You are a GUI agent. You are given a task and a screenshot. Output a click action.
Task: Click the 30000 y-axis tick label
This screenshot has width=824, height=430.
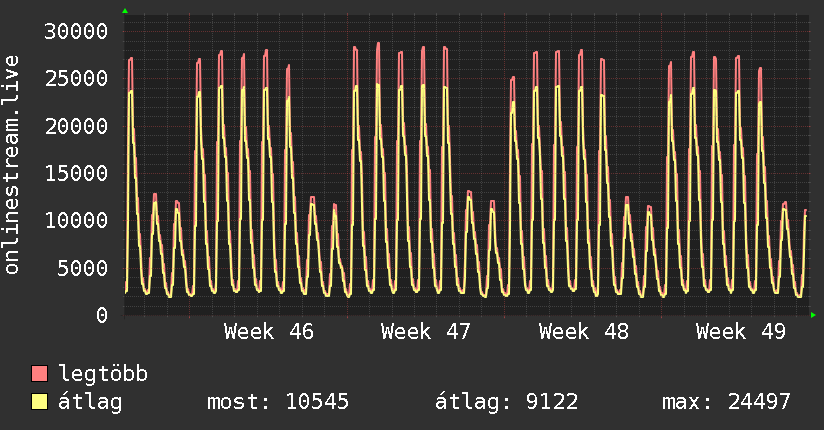pyautogui.click(x=78, y=31)
